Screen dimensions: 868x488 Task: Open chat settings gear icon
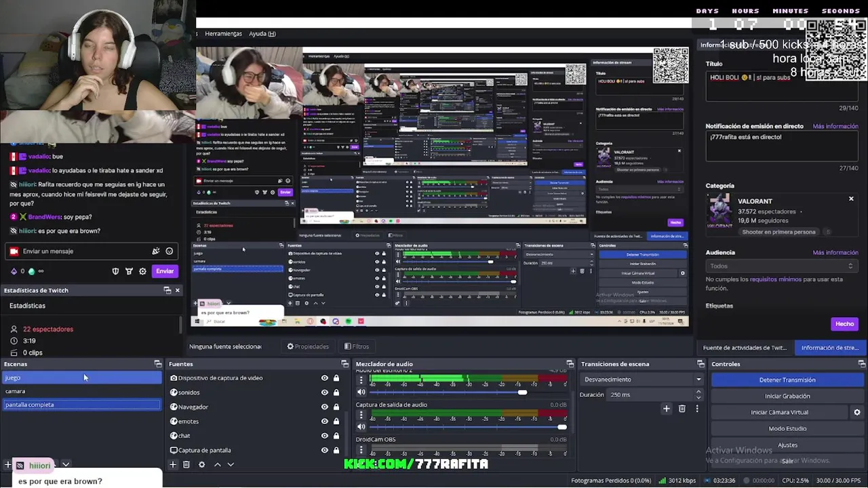[142, 271]
